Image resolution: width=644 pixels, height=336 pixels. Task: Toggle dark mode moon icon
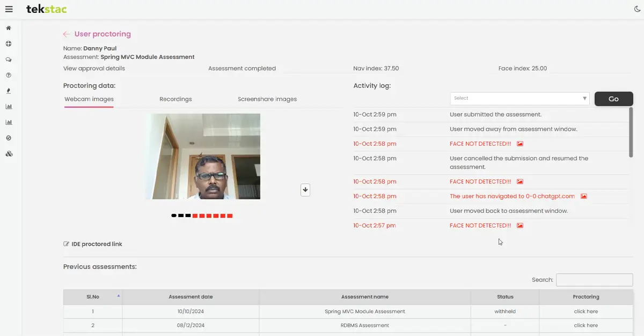tap(637, 9)
